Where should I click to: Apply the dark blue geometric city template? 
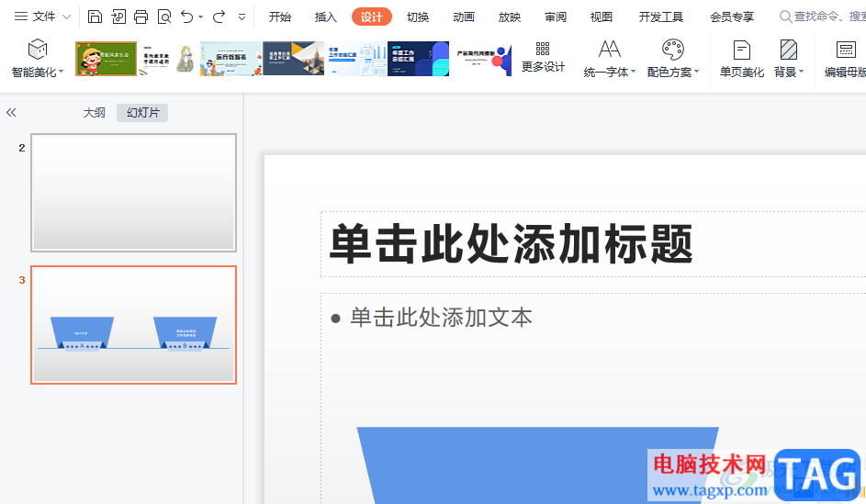tap(293, 59)
